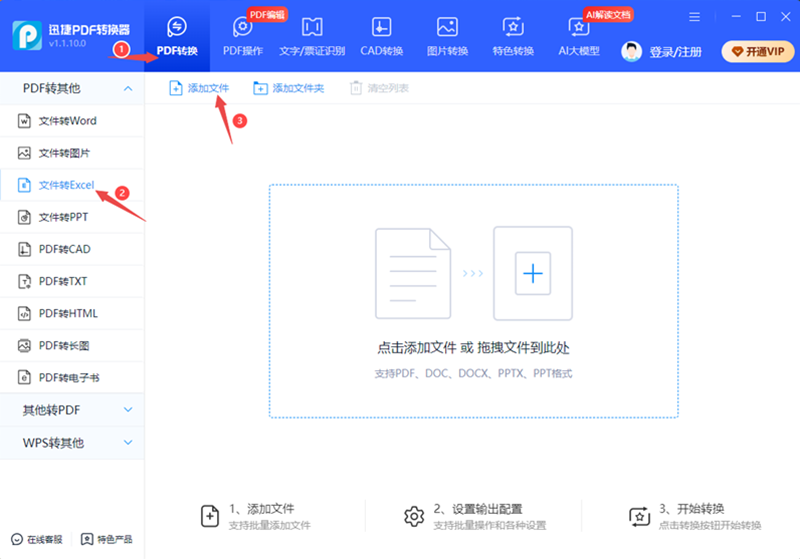The image size is (800, 559).
Task: Click the 添加文件夹 toolbar button
Action: (x=288, y=88)
